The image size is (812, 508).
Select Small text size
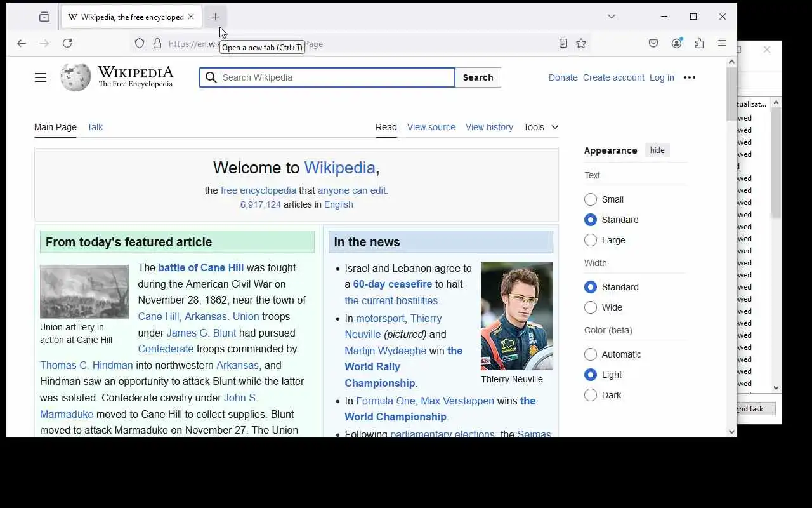point(591,199)
